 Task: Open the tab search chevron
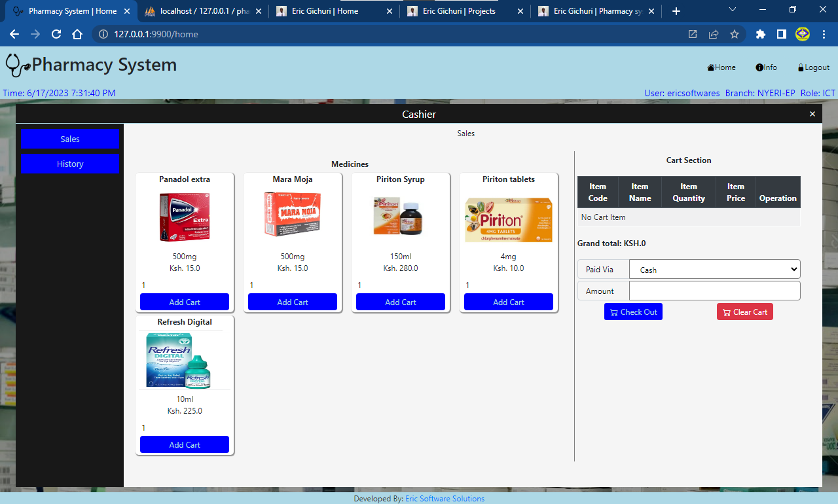pos(733,9)
